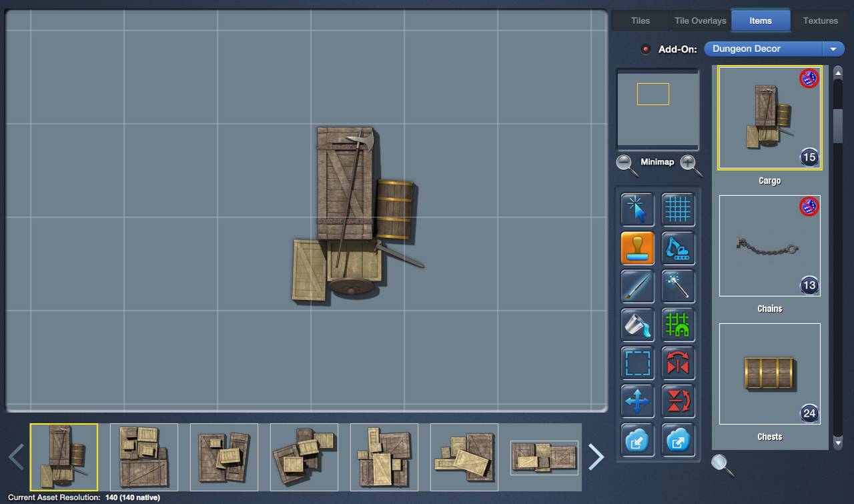Image resolution: width=854 pixels, height=504 pixels.
Task: Click the item list scroll down arrow
Action: pyautogui.click(x=838, y=442)
